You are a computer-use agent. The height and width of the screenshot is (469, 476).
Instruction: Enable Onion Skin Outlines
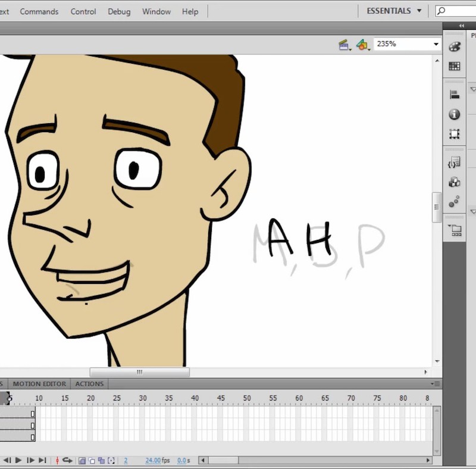coord(93,459)
